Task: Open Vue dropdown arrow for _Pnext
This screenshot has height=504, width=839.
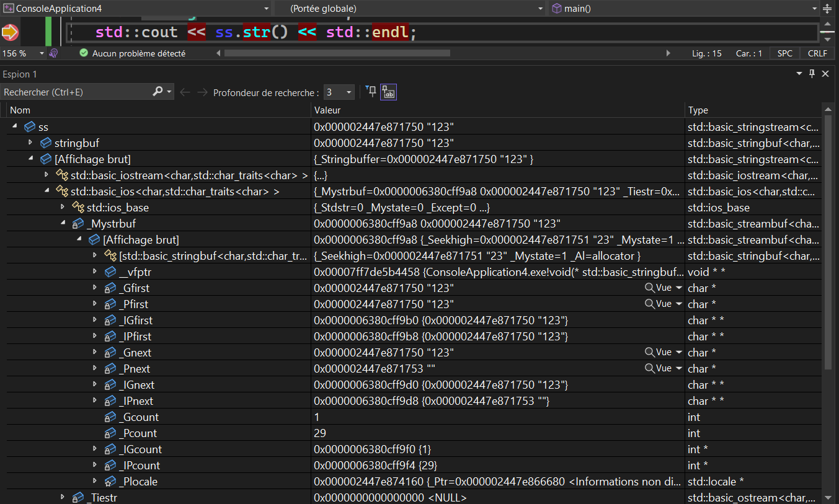Action: tap(678, 368)
